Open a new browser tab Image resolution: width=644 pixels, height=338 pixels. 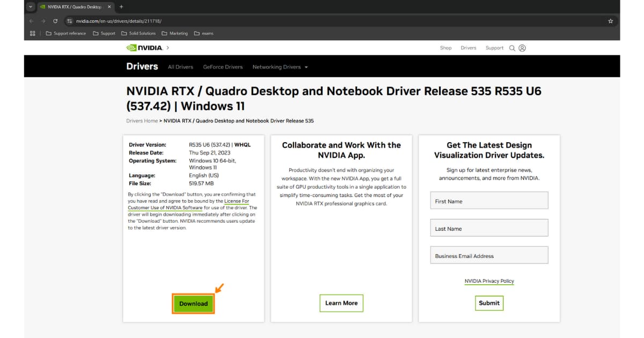tap(121, 7)
